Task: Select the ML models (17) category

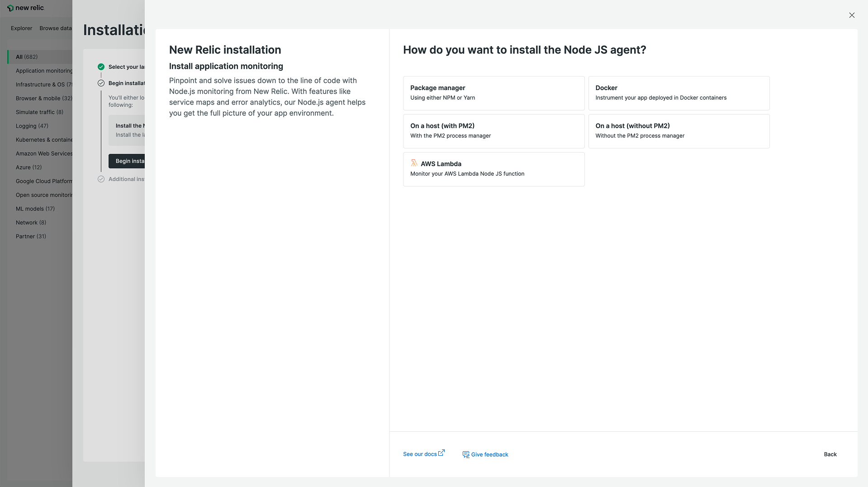Action: click(x=35, y=209)
